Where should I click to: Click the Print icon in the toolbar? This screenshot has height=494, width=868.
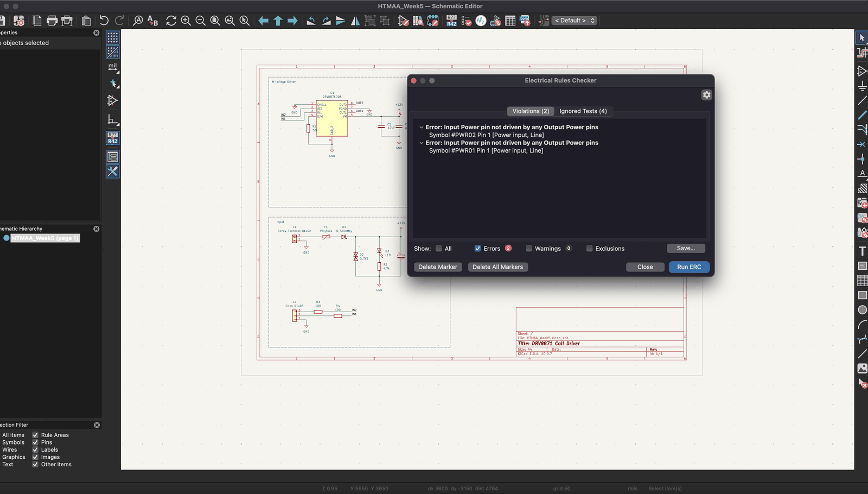(x=52, y=21)
